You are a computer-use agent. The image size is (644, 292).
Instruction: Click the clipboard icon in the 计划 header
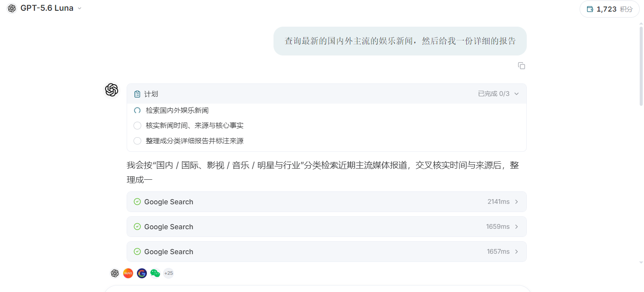[x=137, y=94]
